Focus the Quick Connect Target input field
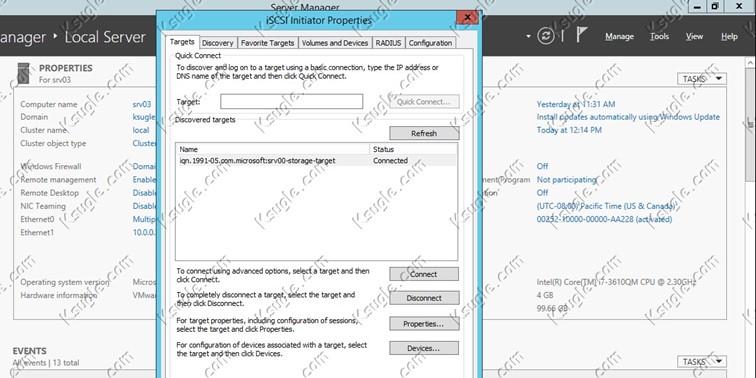The image size is (756, 378). [x=292, y=102]
